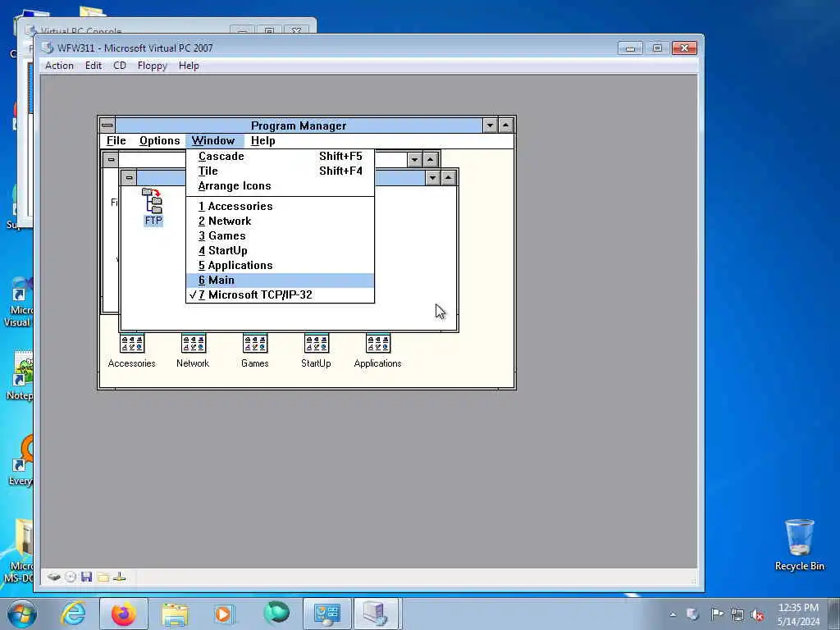Select 6 Main in the Window menu
The width and height of the screenshot is (840, 630).
pos(281,281)
